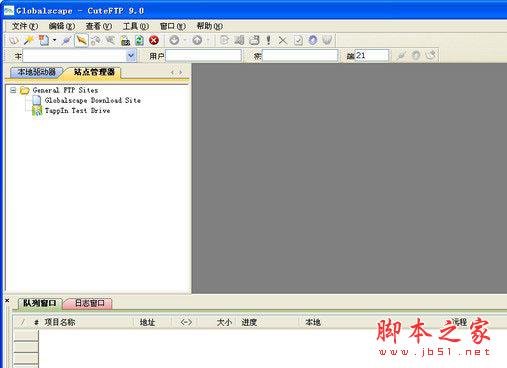Click the New document toolbar icon
507x368 pixels.
coord(44,41)
